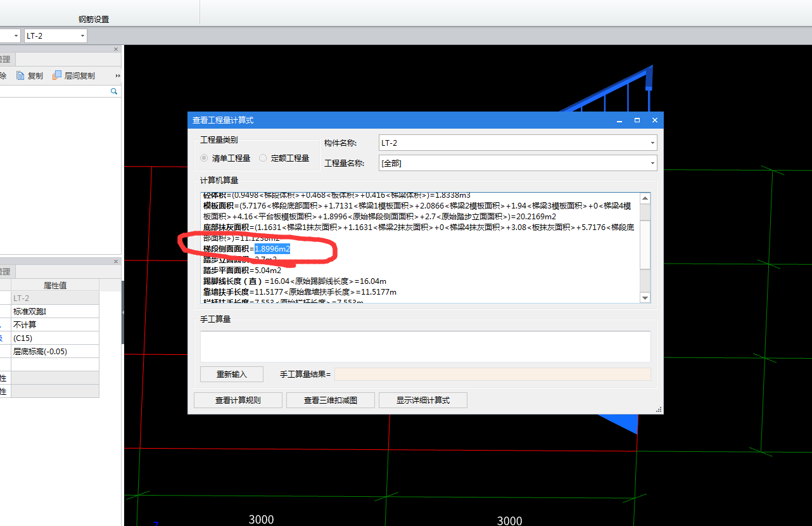Click the (C15) property value cell

click(55, 338)
